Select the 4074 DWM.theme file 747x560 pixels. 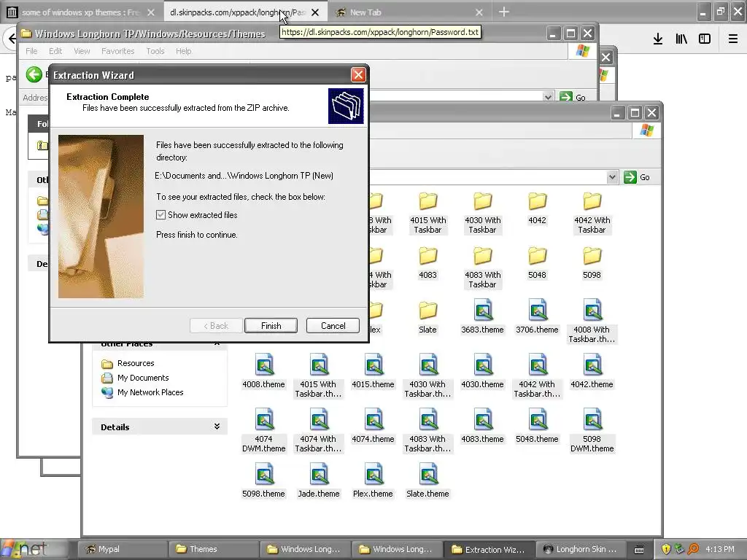pos(263,431)
